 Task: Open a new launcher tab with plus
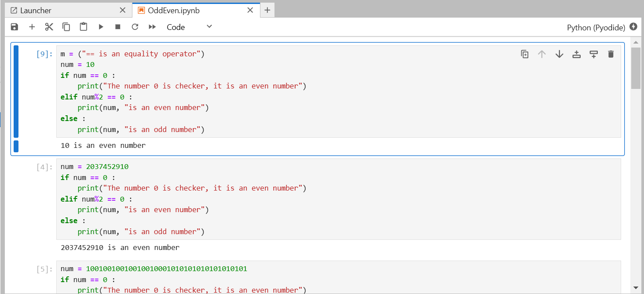(x=267, y=10)
